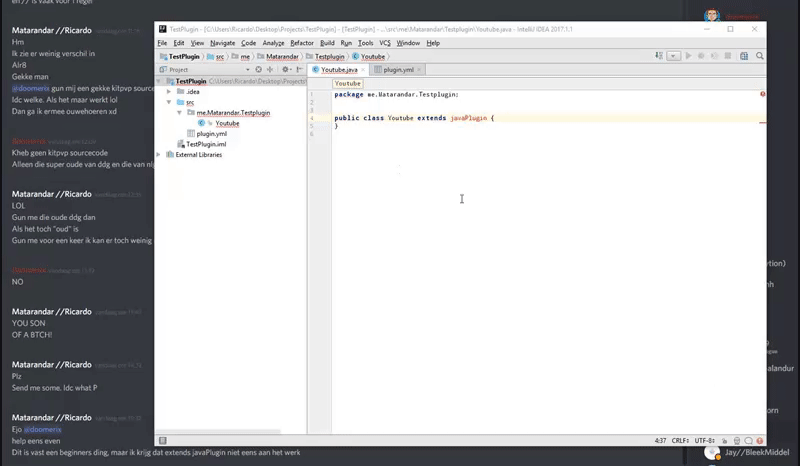Open the Refactor menu

click(302, 43)
